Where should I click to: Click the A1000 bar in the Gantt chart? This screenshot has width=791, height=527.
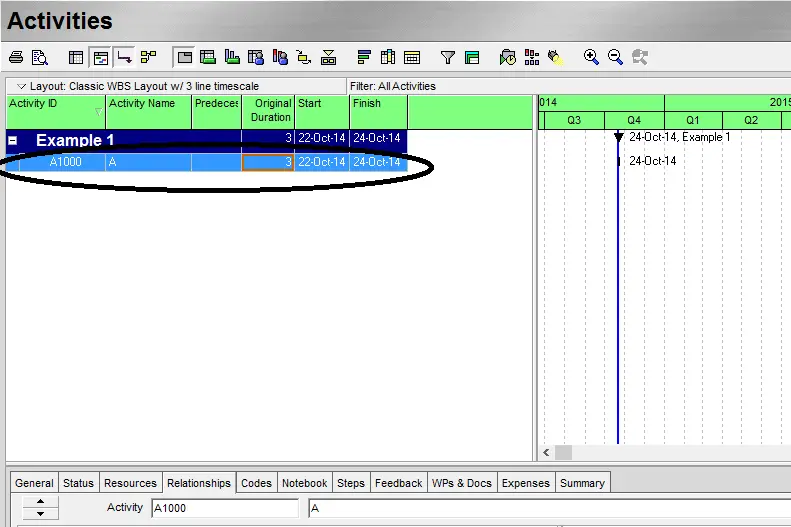618,161
